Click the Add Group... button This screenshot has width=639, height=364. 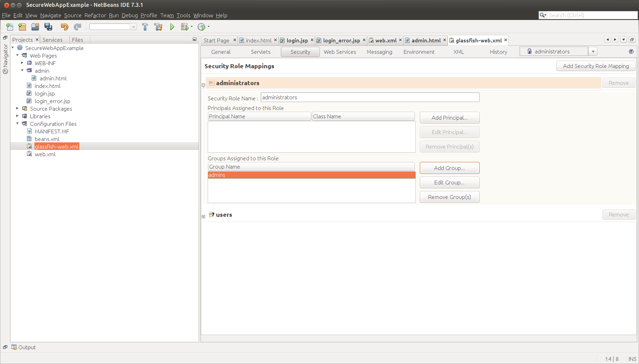(450, 168)
